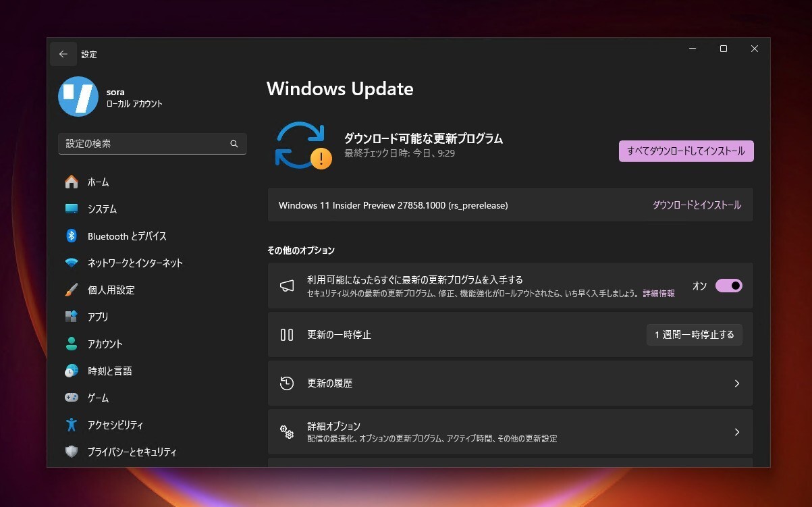Click the update sync status icon
The height and width of the screenshot is (507, 812).
(x=303, y=145)
